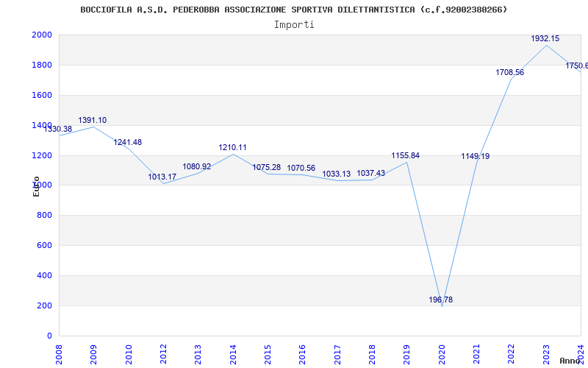The width and height of the screenshot is (588, 368).
Task: Select the 196.78 data point label
Action: (440, 300)
